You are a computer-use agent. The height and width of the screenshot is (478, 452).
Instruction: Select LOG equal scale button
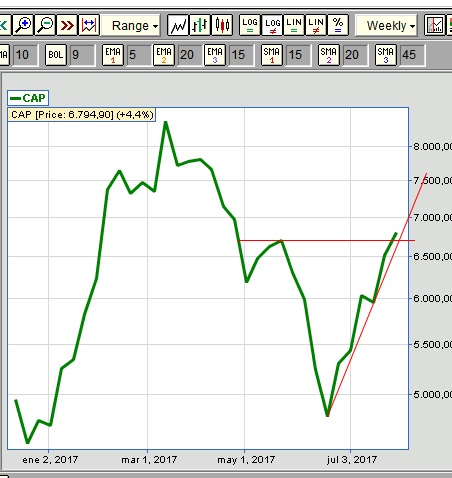click(x=250, y=25)
